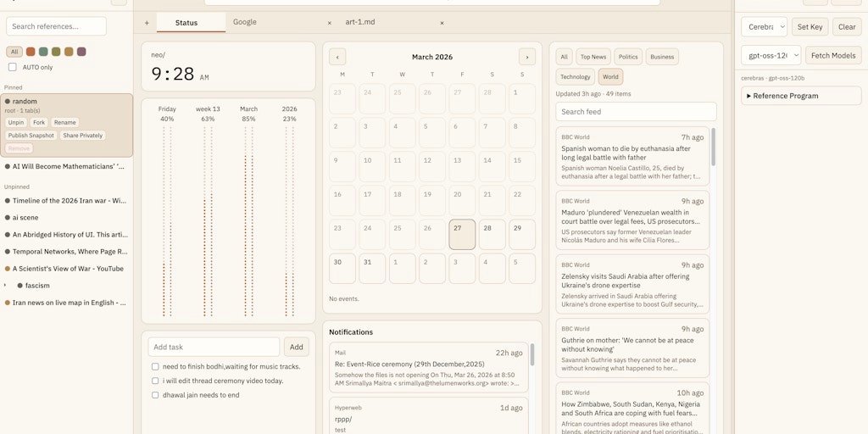Select the orange color filter dot
This screenshot has height=434, width=868.
click(31, 52)
